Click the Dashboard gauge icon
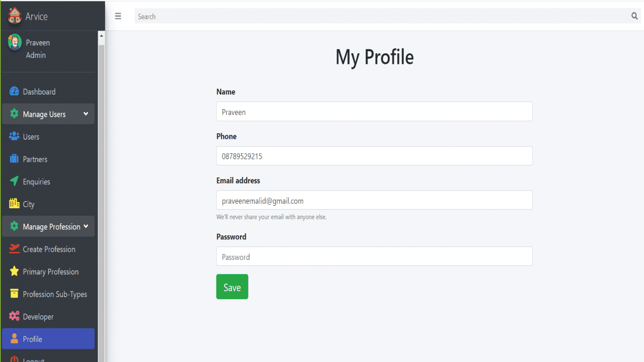This screenshot has width=644, height=362. (14, 92)
